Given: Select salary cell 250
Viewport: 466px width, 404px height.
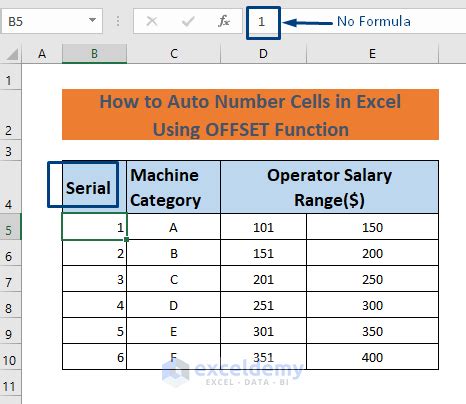Looking at the screenshot, I should (x=372, y=279).
